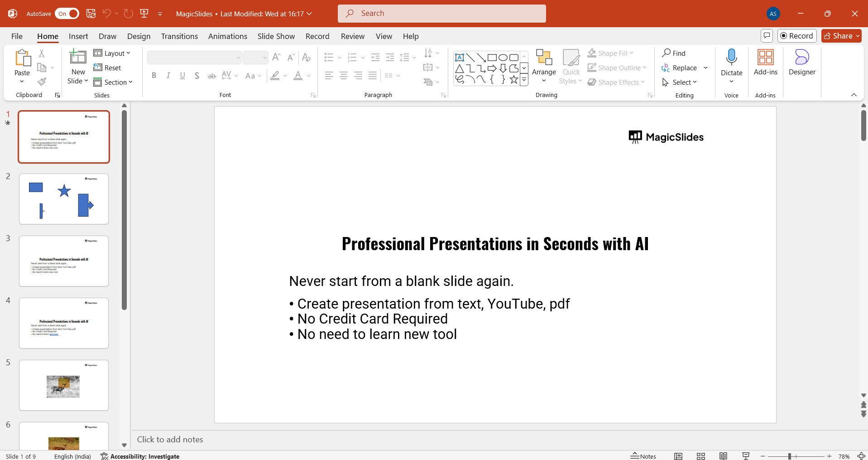Open the File tab

click(17, 36)
